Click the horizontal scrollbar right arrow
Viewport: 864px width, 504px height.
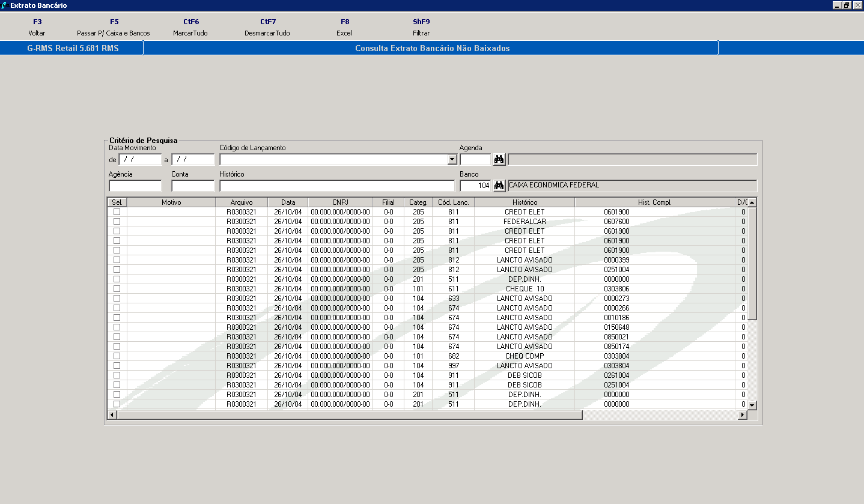point(742,414)
